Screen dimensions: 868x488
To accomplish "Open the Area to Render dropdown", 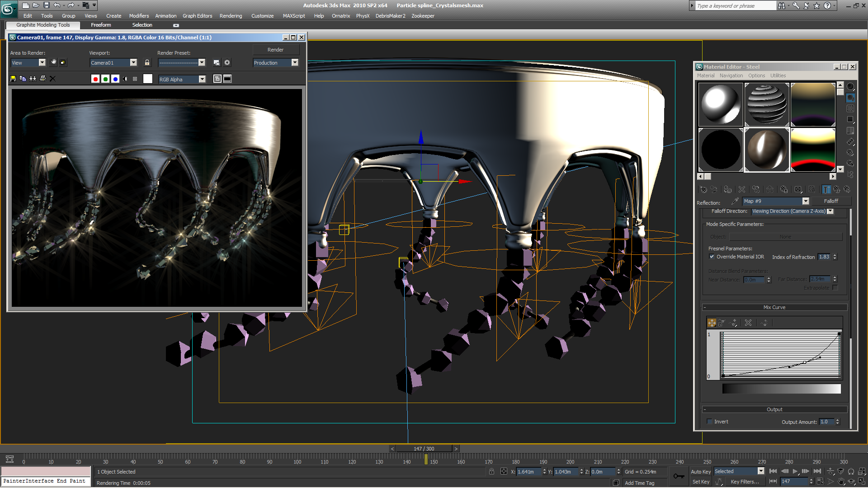I will coord(42,63).
